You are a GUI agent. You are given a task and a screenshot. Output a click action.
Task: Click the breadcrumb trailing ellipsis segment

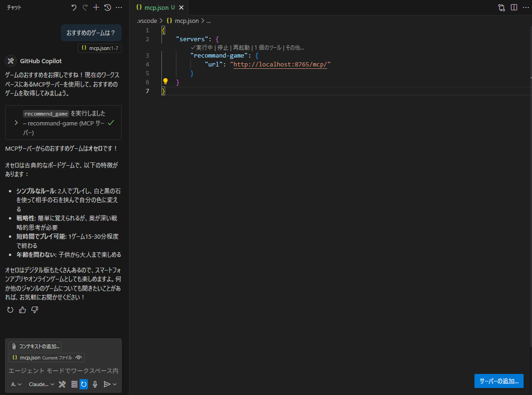coord(209,21)
